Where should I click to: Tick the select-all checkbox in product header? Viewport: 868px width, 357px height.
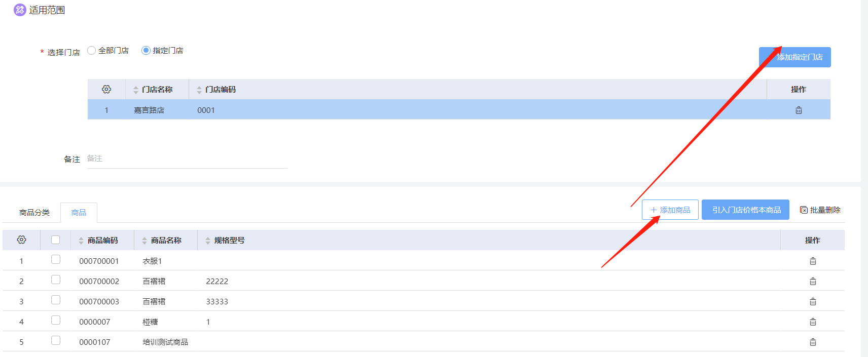pyautogui.click(x=56, y=240)
